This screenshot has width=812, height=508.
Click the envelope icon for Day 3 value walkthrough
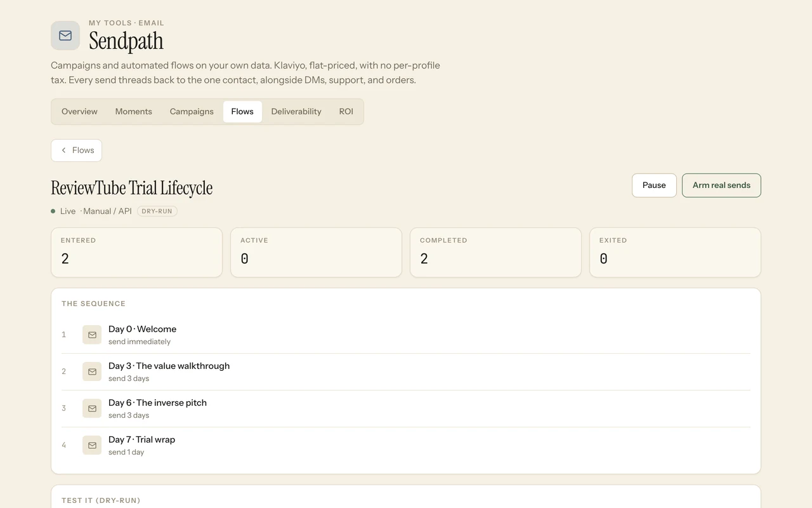92,371
